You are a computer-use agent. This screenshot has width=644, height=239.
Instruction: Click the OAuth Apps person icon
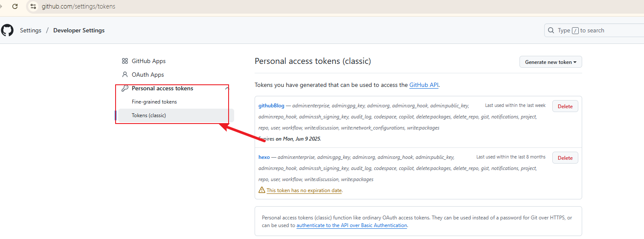[125, 75]
